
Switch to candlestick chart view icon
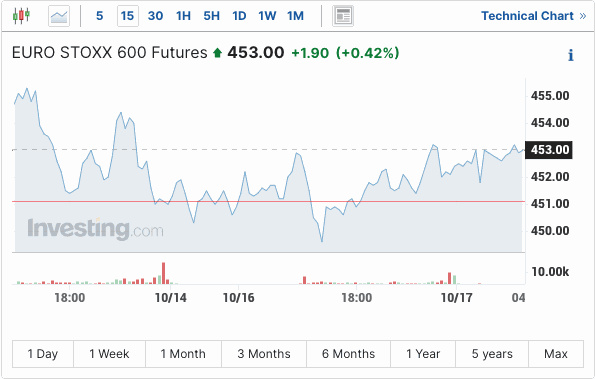[x=21, y=16]
